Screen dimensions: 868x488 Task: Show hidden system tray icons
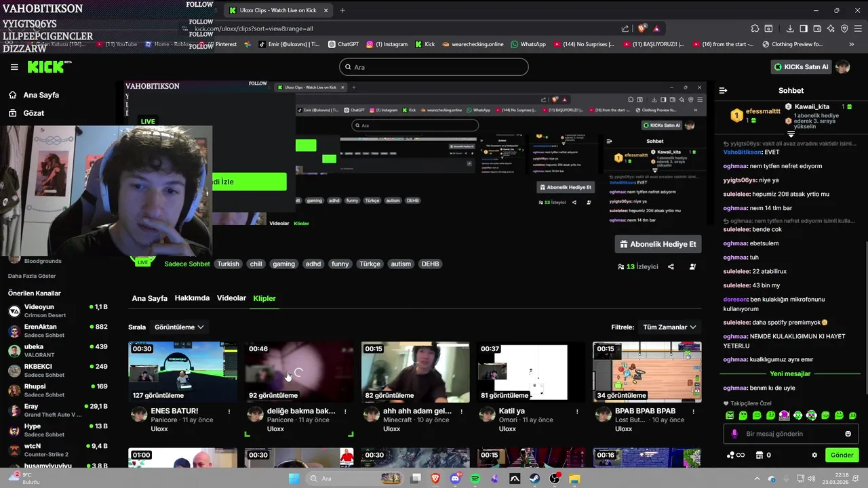click(757, 479)
